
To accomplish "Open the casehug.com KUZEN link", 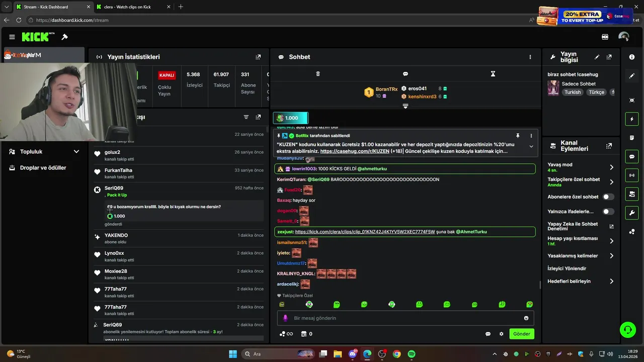I will 355,151.
